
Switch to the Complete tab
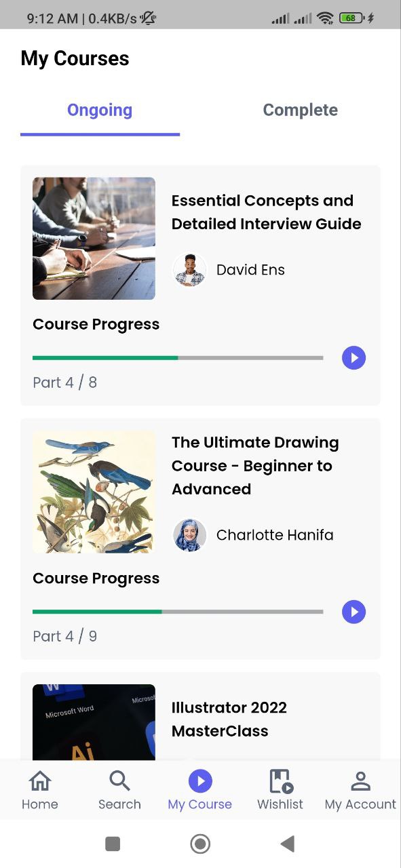coord(301,110)
